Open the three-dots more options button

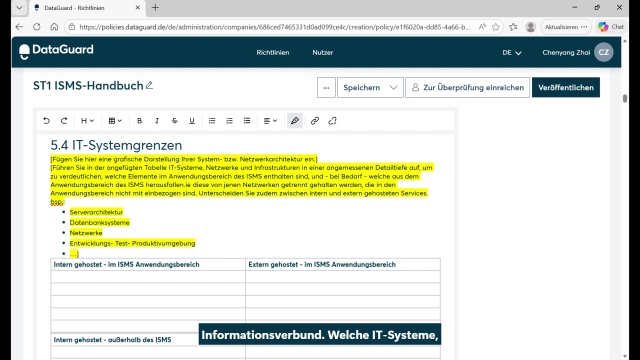[326, 87]
